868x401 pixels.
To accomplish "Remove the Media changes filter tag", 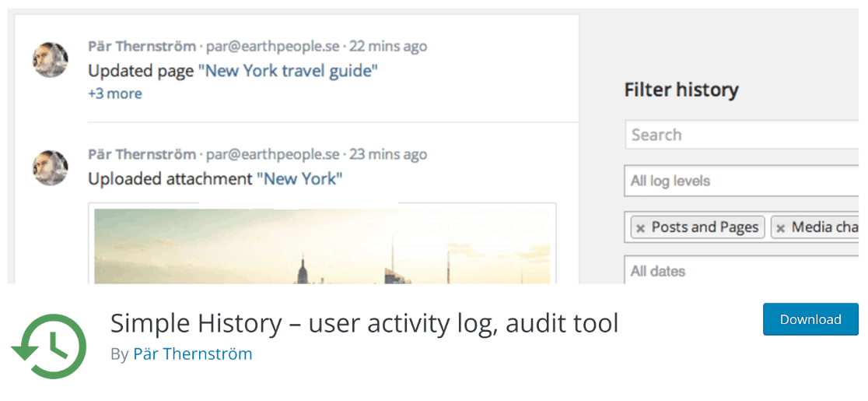I will pyautogui.click(x=781, y=227).
